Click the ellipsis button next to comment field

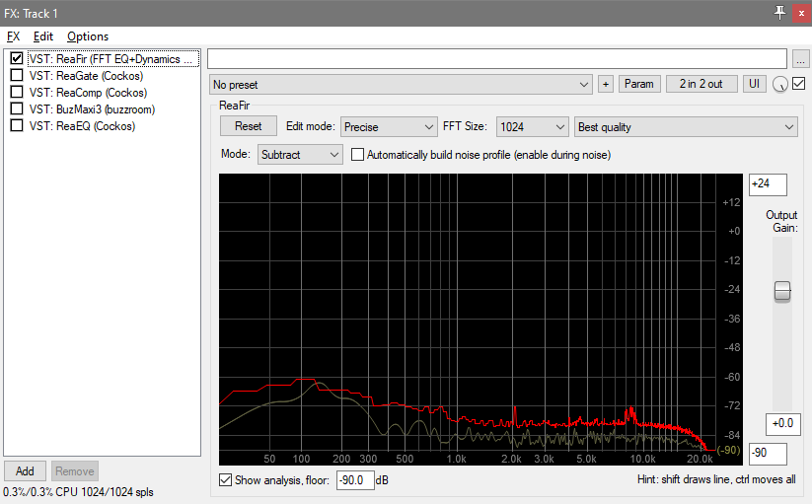coord(800,58)
